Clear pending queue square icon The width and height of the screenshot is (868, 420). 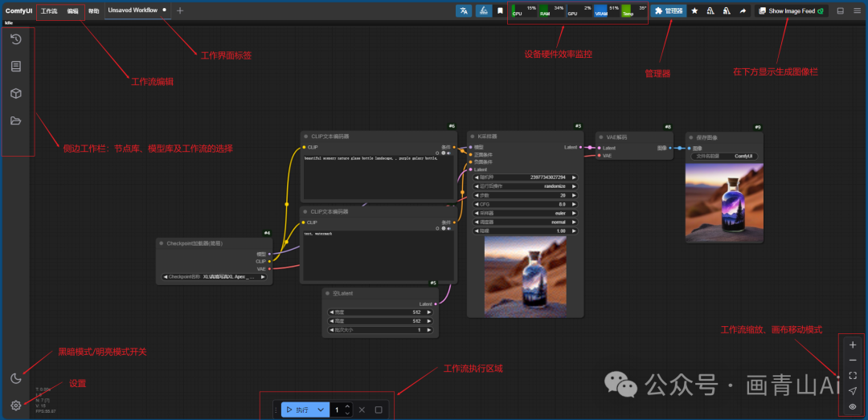click(x=379, y=410)
